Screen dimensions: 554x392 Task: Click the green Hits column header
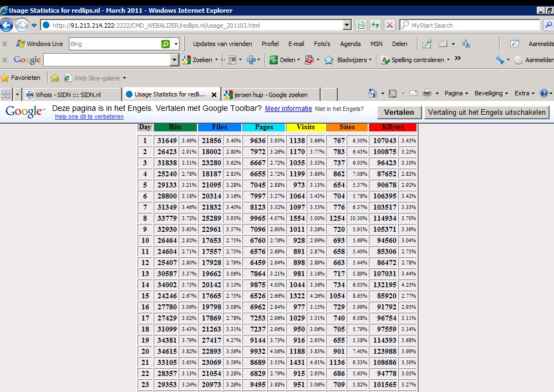point(175,127)
